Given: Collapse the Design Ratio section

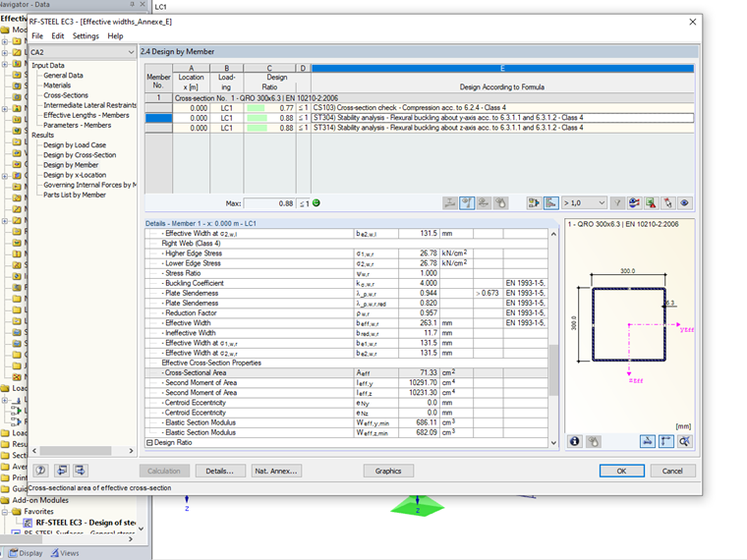Looking at the screenshot, I should coord(148,443).
